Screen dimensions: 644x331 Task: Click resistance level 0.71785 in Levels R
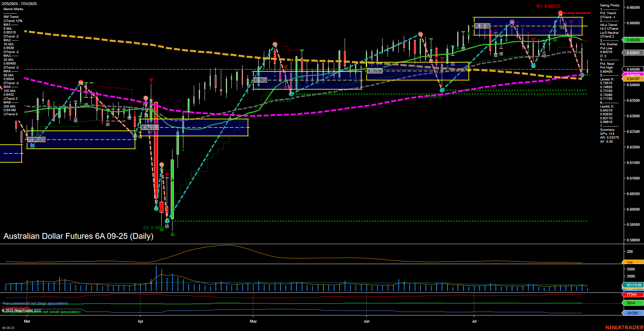(606, 99)
